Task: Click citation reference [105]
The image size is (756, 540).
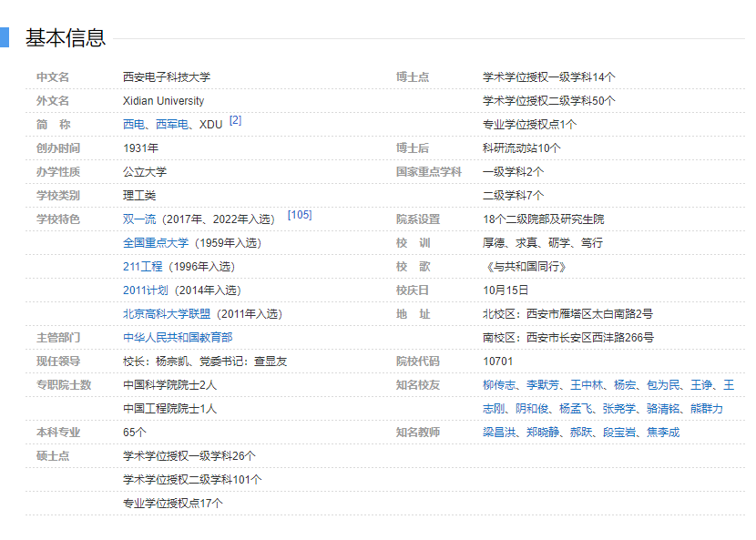Action: pyautogui.click(x=300, y=215)
